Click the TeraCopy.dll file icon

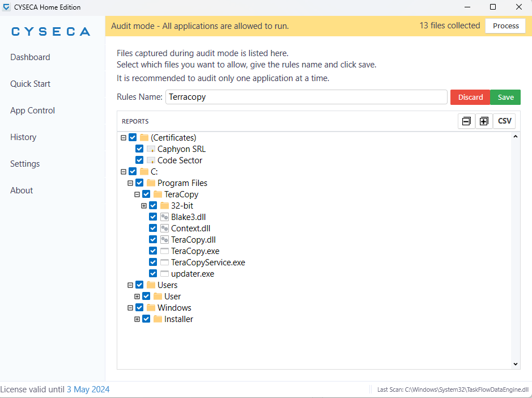164,240
